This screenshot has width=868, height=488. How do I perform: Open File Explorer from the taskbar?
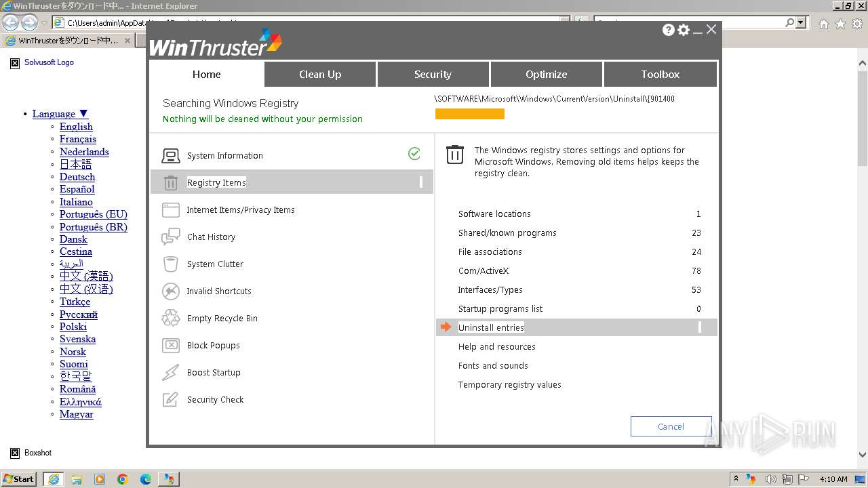tap(77, 479)
